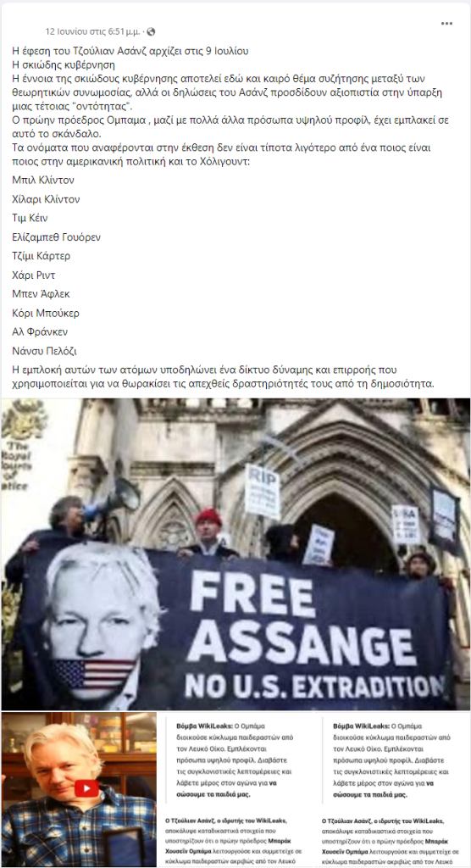Viewport: 471px width, 868px height.
Task: Click the closing paragraph about the power network
Action: pos(223,376)
